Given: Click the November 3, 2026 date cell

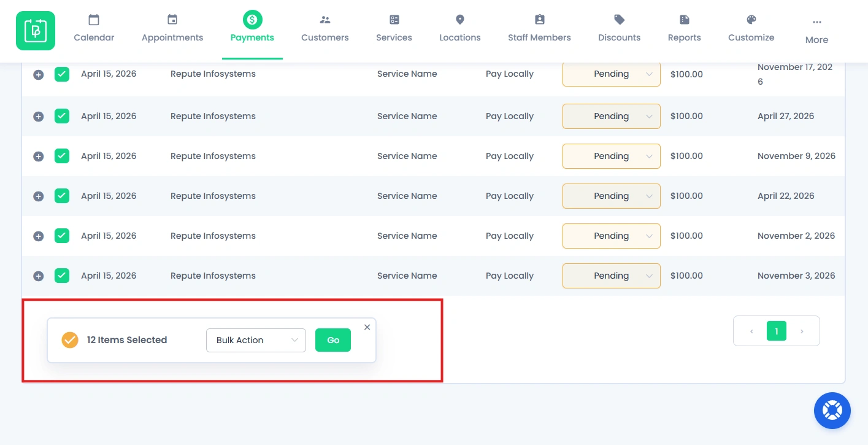Looking at the screenshot, I should click(x=796, y=276).
